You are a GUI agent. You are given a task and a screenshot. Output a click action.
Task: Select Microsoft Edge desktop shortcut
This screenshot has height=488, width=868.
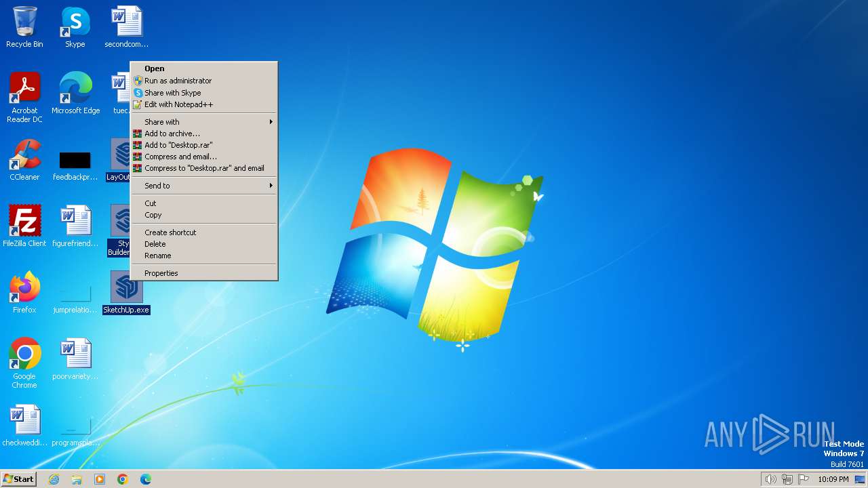point(75,94)
